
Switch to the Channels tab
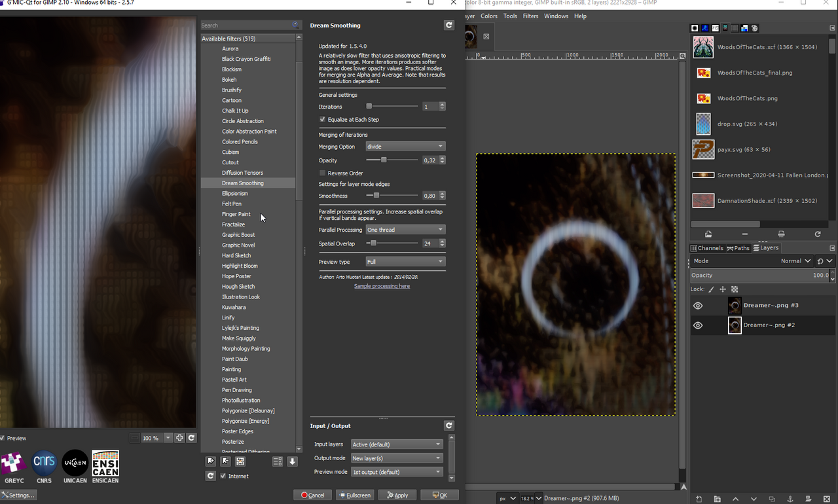(706, 248)
